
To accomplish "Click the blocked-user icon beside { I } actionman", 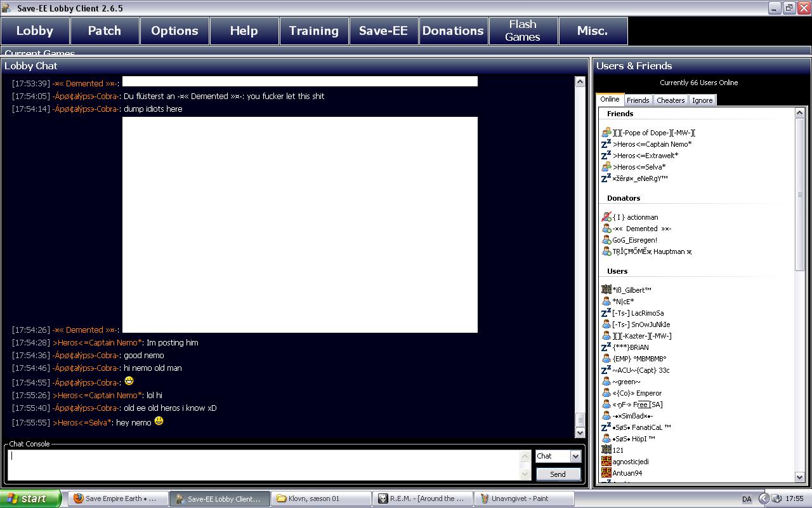I will click(x=606, y=217).
